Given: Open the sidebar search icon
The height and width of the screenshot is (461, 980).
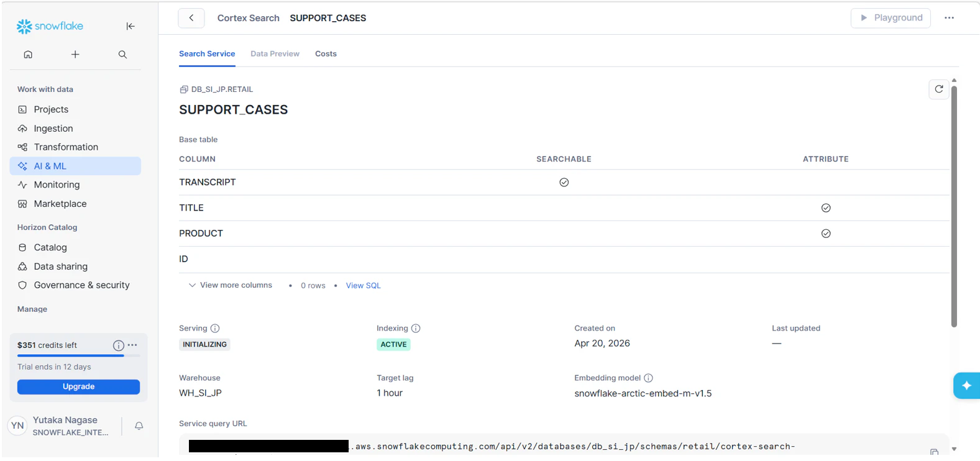Looking at the screenshot, I should click(122, 55).
